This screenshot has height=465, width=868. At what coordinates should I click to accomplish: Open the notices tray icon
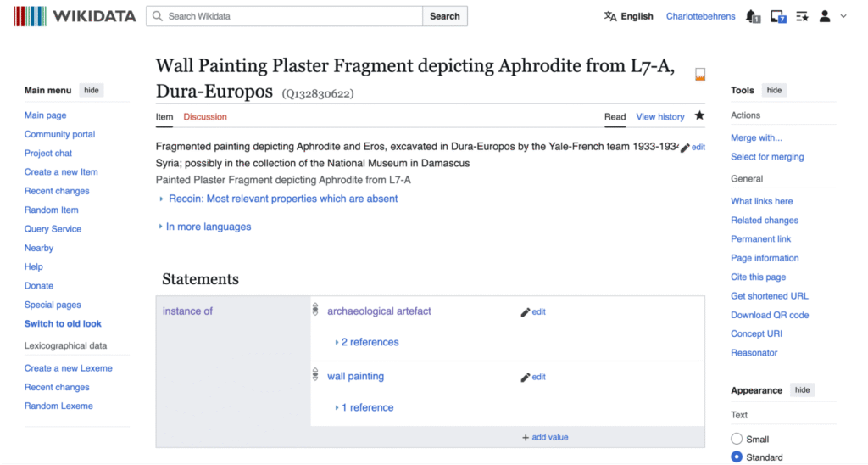tap(777, 16)
